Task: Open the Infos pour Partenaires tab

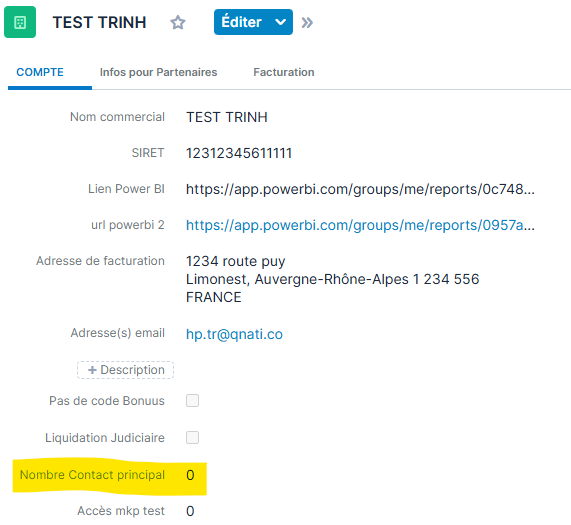Action: [158, 72]
